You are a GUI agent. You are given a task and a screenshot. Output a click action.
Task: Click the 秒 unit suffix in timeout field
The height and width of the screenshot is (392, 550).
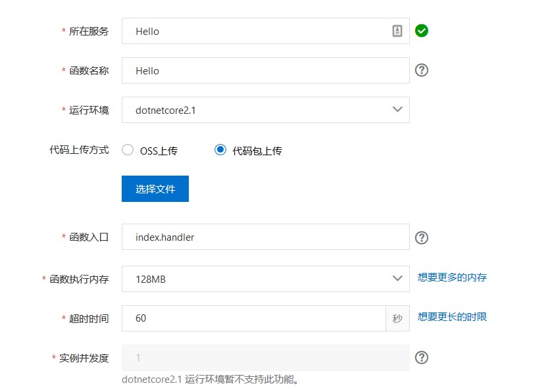coord(397,318)
